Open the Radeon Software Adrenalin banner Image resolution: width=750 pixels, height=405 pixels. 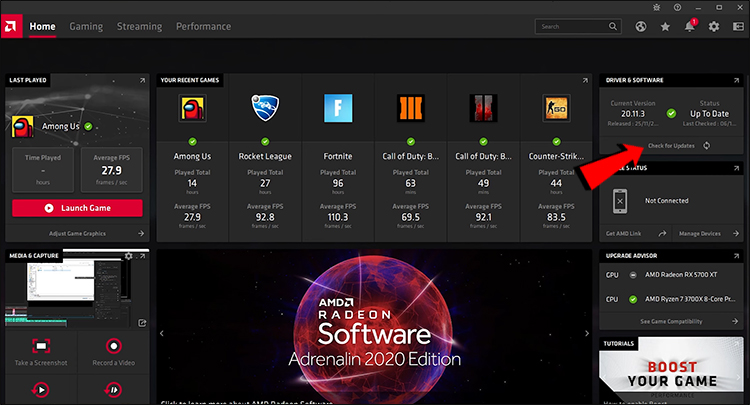coord(375,328)
